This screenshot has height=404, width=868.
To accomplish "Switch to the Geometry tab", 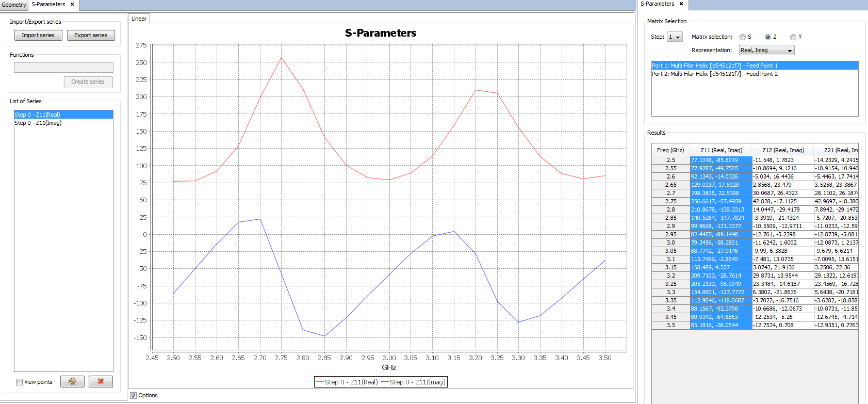I will pyautogui.click(x=14, y=5).
